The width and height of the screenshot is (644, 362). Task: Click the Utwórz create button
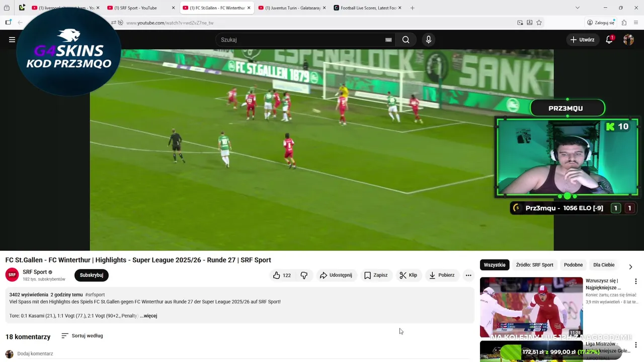point(583,40)
